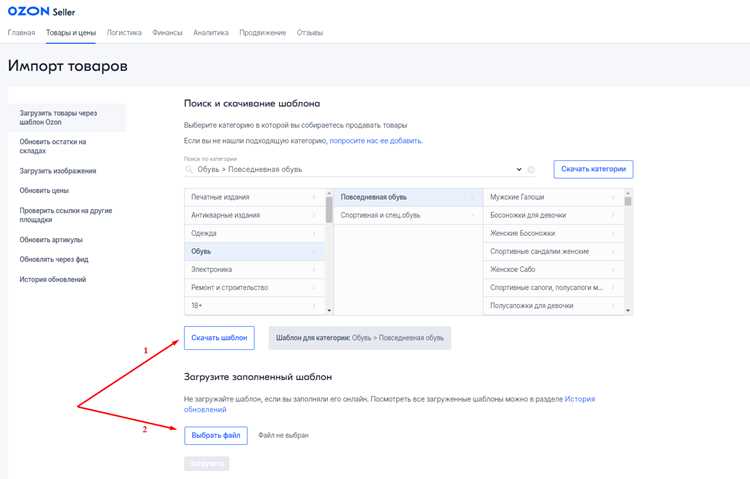Click the first category column scrollbar thumb

[329, 210]
